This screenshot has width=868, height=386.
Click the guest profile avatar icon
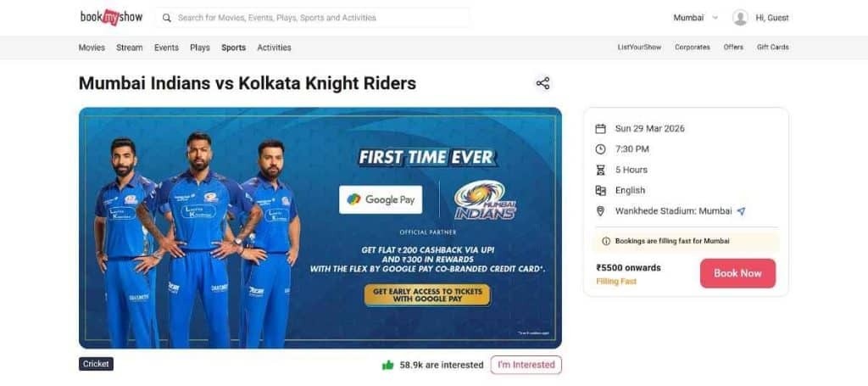[x=740, y=18]
